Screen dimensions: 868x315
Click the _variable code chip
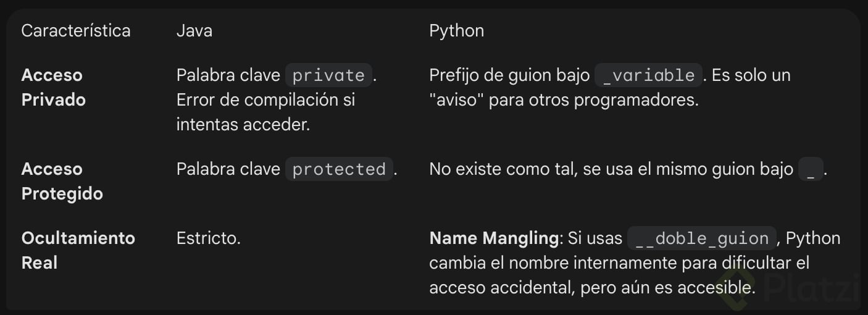648,75
